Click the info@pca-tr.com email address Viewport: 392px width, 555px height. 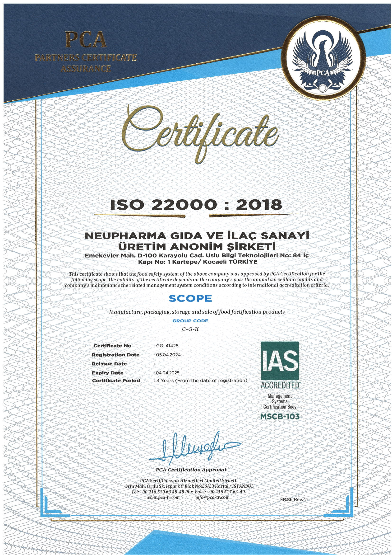(x=212, y=497)
